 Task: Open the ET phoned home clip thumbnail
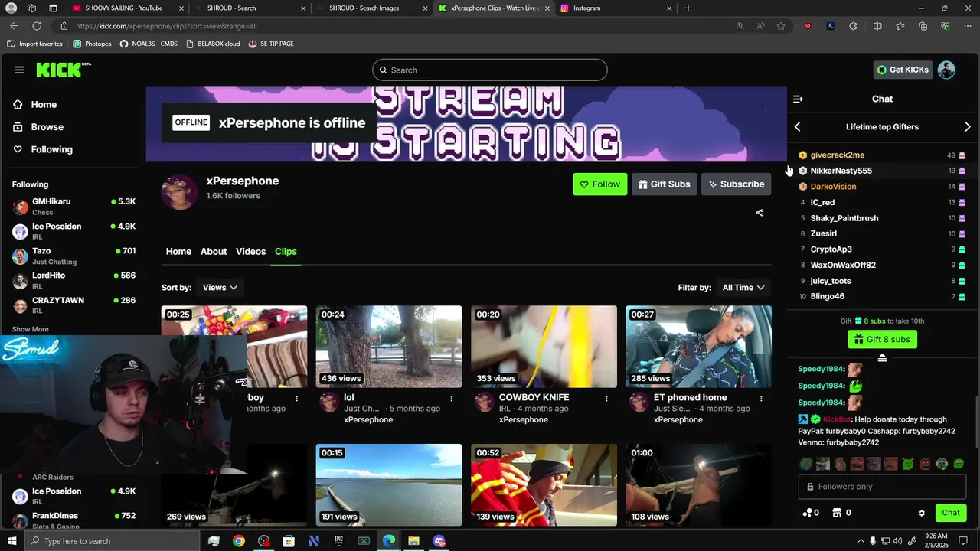click(x=698, y=347)
